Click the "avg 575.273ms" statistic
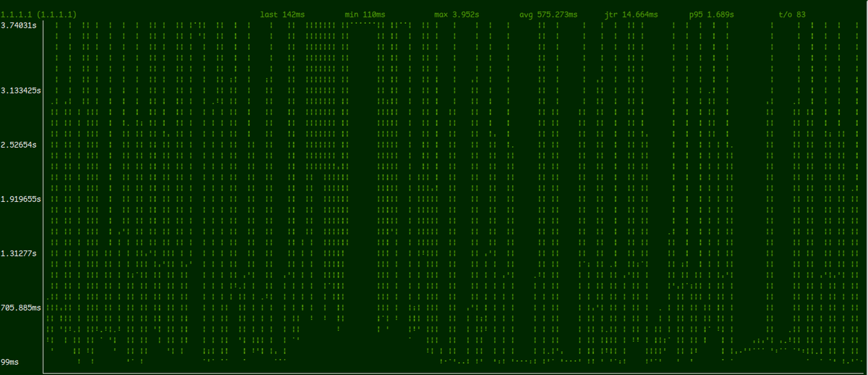The width and height of the screenshot is (868, 375). click(548, 14)
